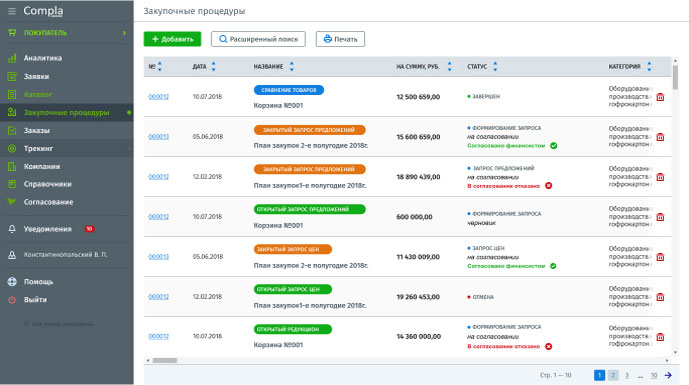Click the Открытый запрос цен tag
The height and width of the screenshot is (385, 689).
tap(293, 289)
